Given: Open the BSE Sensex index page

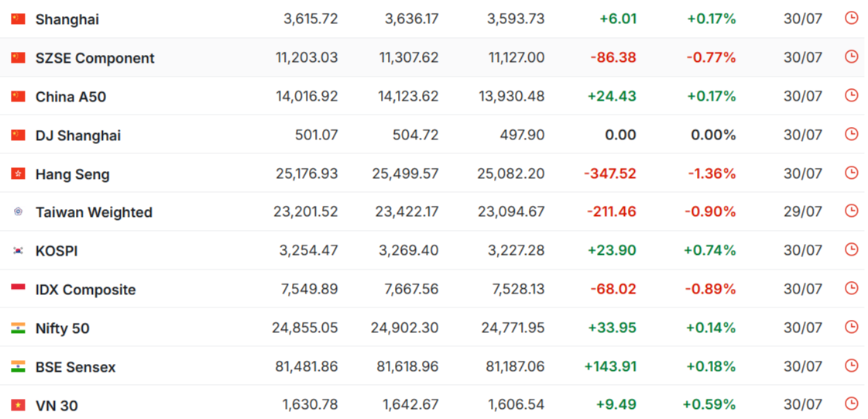Looking at the screenshot, I should (x=75, y=367).
